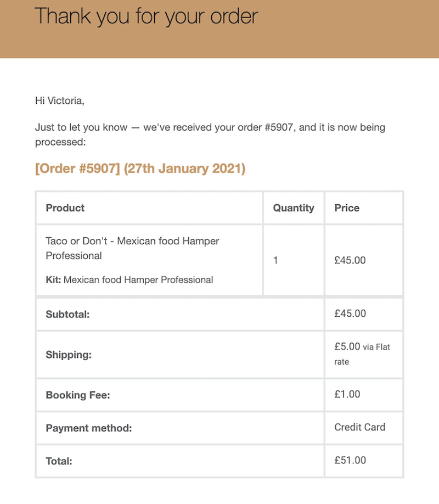Click the "Credit Card" payment value
This screenshot has height=504, width=439.
pos(360,427)
